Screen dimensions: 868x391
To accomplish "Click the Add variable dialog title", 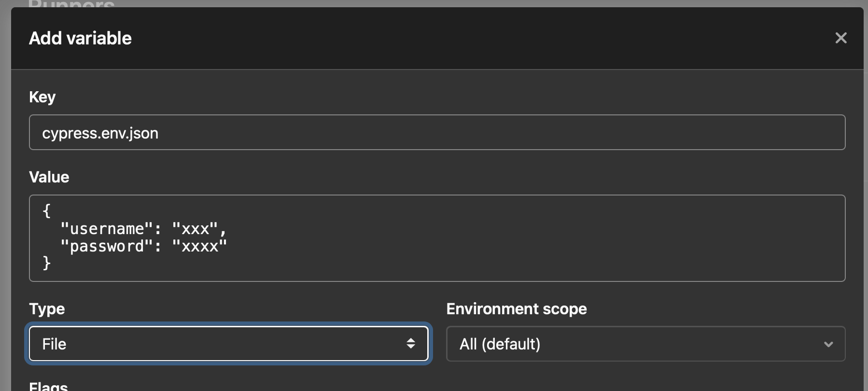I will 80,38.
